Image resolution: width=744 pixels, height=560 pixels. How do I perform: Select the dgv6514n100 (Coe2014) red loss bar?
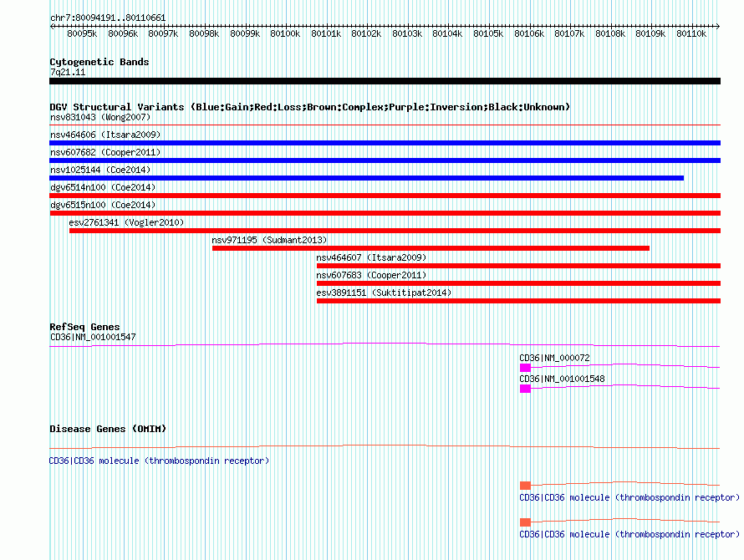[385, 196]
